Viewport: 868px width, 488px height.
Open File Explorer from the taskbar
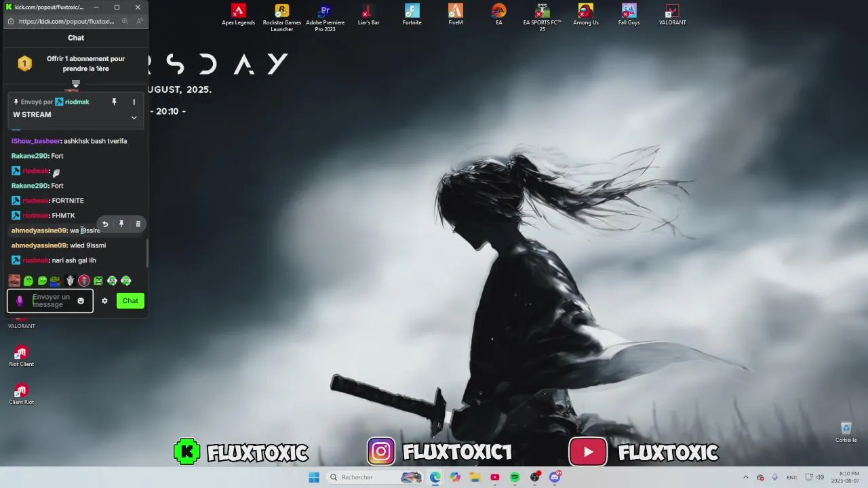click(475, 477)
